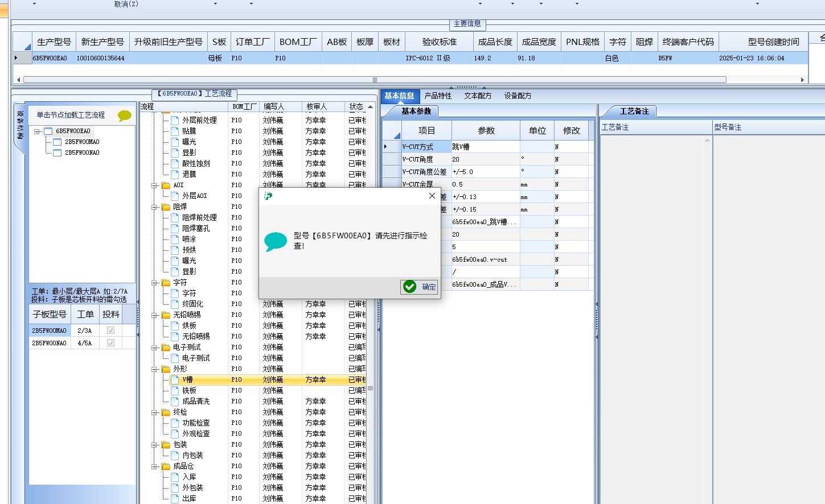825x504 pixels.
Task: Toggle 投料 checkbox for 2B5FW00MA0 row
Action: point(110,331)
